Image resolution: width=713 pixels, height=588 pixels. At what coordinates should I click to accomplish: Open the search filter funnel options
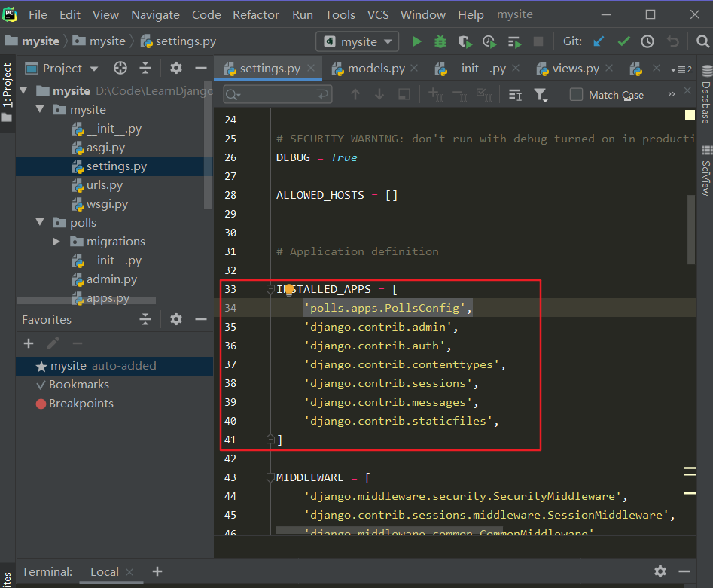click(540, 94)
